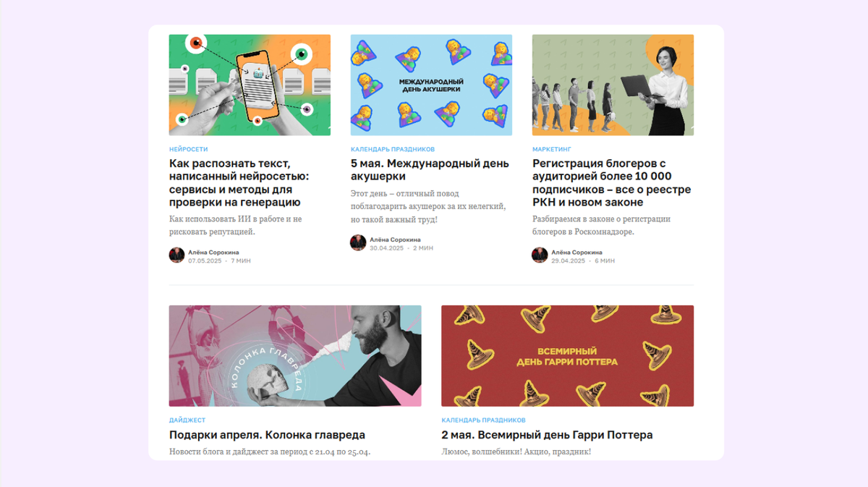Open КАЛЕНДАРЬ ПРАЗДНИКОВ tag above midwife article

[393, 150]
